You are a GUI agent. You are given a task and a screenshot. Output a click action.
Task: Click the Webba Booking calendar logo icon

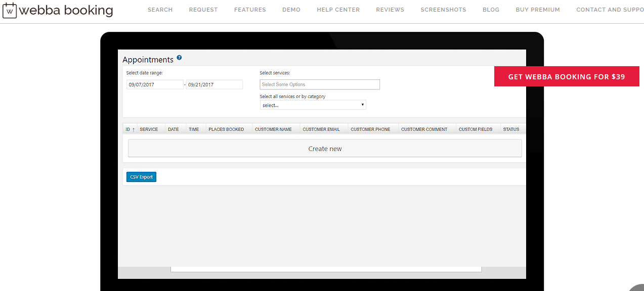10,10
